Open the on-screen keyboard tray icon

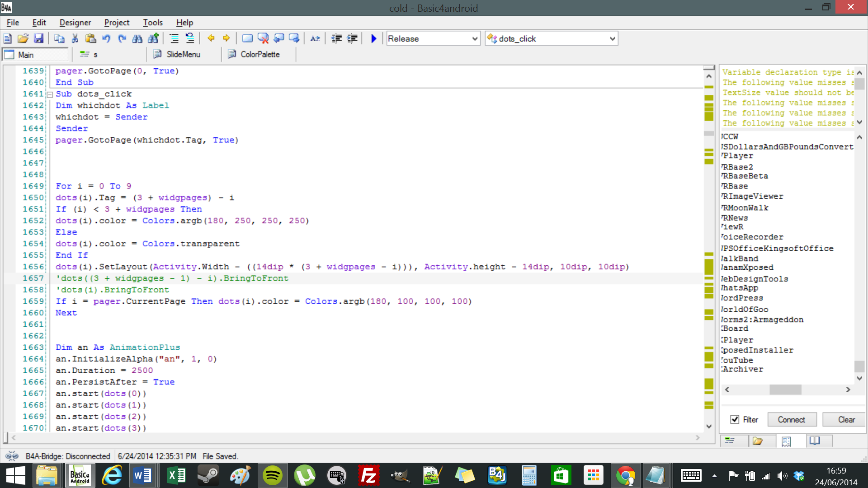(691, 475)
